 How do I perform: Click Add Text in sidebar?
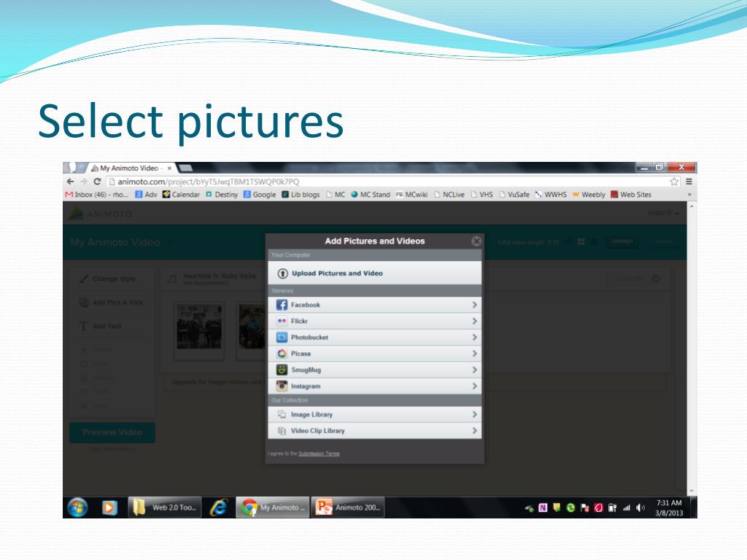101,326
